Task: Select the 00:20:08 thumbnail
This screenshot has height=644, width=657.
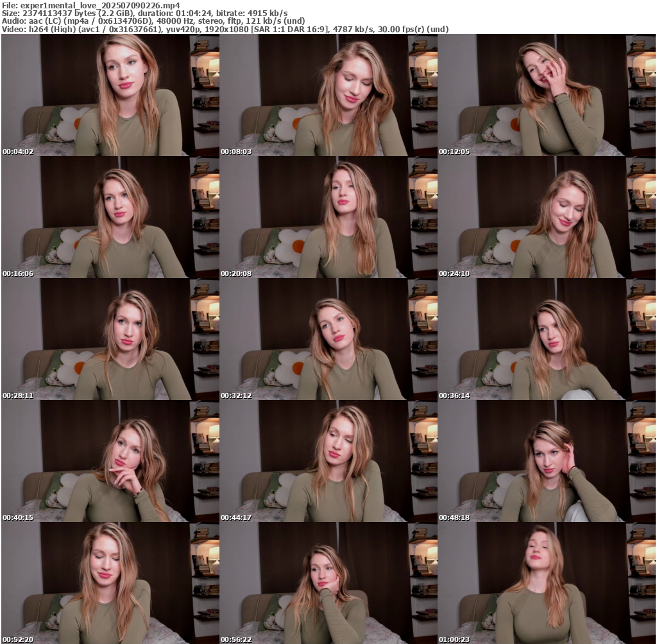Action: click(x=328, y=217)
